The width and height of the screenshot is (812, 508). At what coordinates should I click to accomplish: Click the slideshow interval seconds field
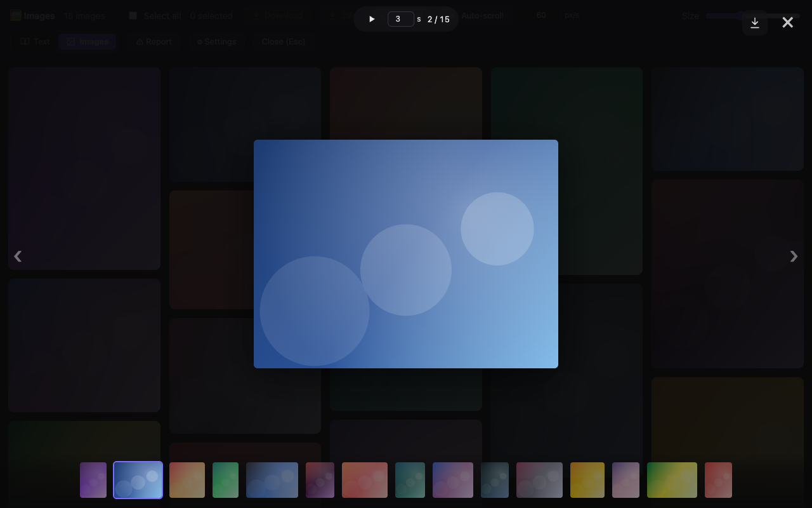pos(401,19)
